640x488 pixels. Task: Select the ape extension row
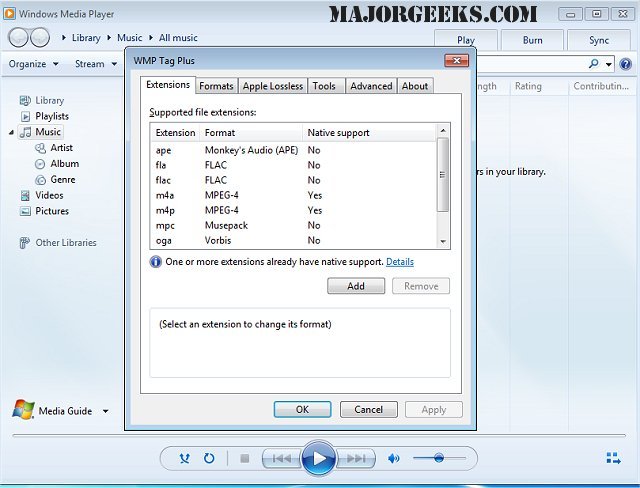tap(293, 150)
